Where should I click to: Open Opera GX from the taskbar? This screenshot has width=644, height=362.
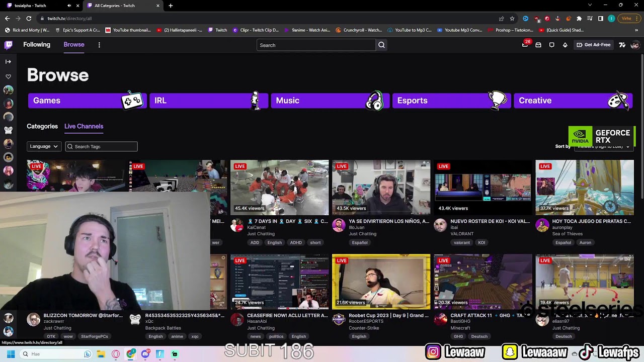(x=116, y=354)
